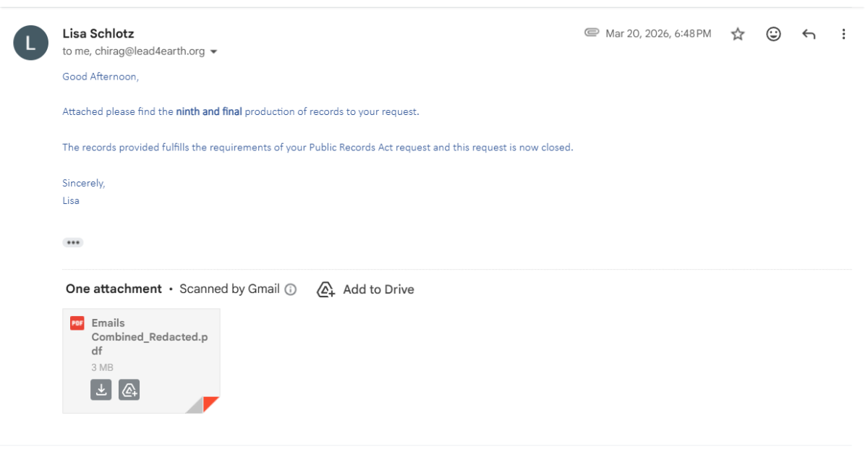Download the PDF using the attachment card's download icon

[101, 390]
